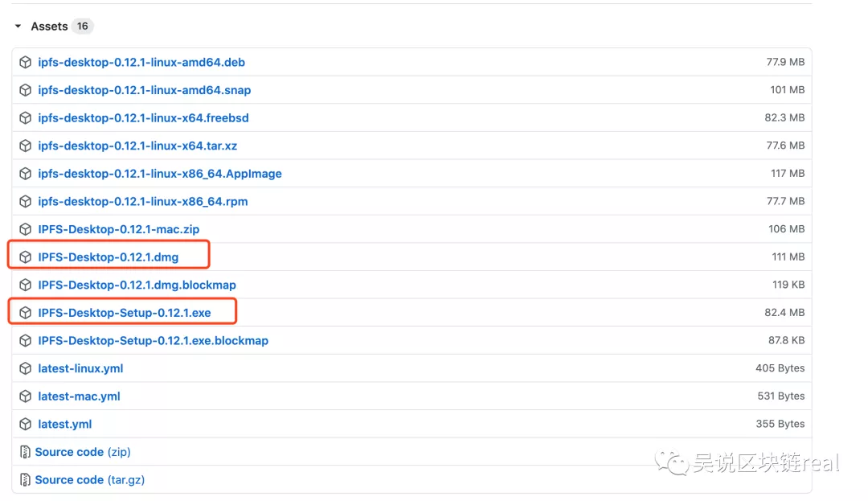Click package icon beside linux-x64.freebsd
This screenshot has width=868, height=501.
click(26, 118)
